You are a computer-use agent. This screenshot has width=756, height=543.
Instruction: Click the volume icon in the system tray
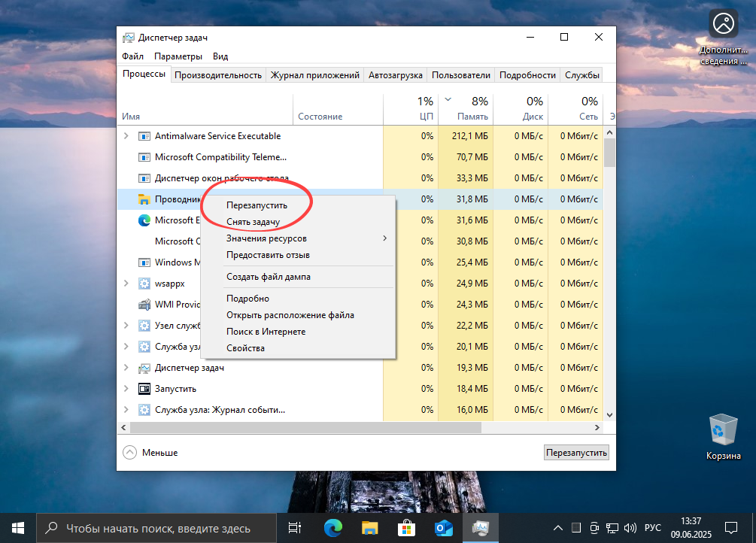pyautogui.click(x=628, y=527)
